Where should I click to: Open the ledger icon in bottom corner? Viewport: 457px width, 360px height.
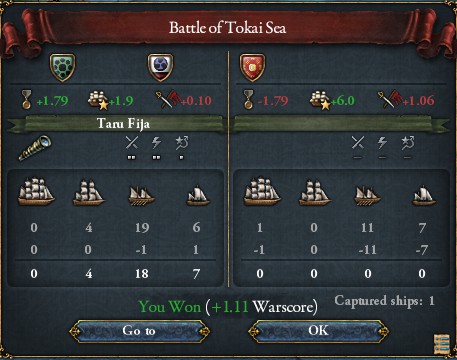442,343
